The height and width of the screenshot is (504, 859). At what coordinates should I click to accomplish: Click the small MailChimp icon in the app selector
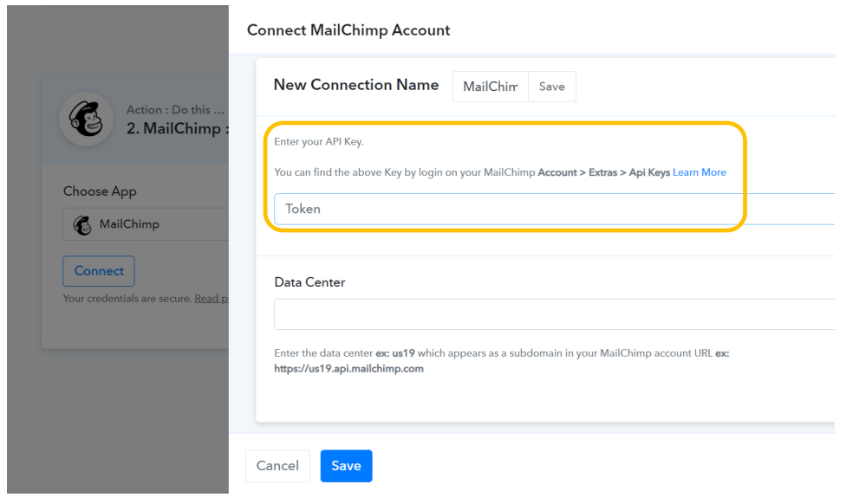click(x=84, y=224)
